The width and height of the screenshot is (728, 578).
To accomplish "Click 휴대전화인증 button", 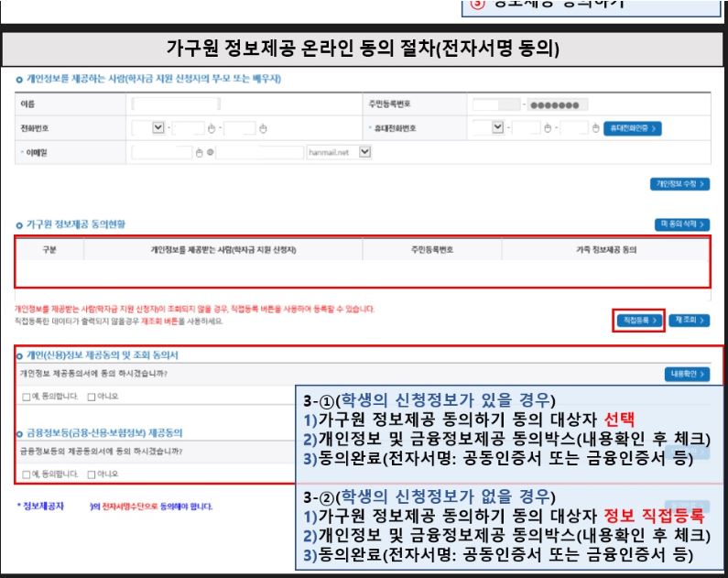I will [x=633, y=128].
